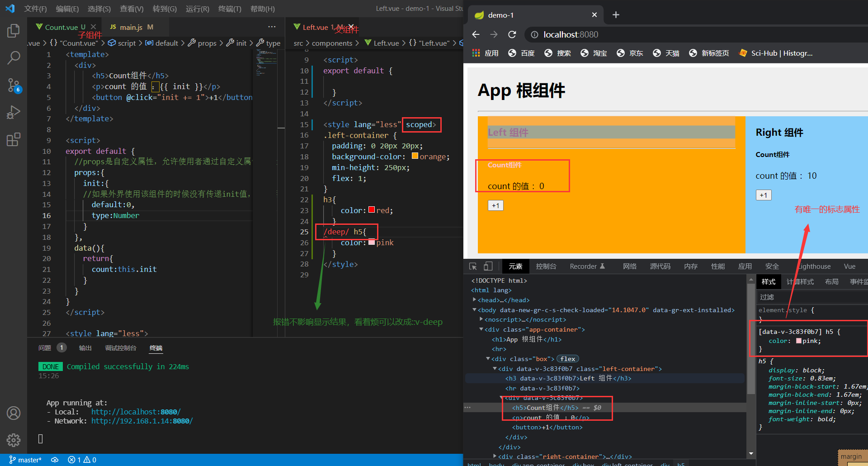The height and width of the screenshot is (466, 868).
Task: Open DevTools 控制台 tab
Action: pyautogui.click(x=546, y=266)
